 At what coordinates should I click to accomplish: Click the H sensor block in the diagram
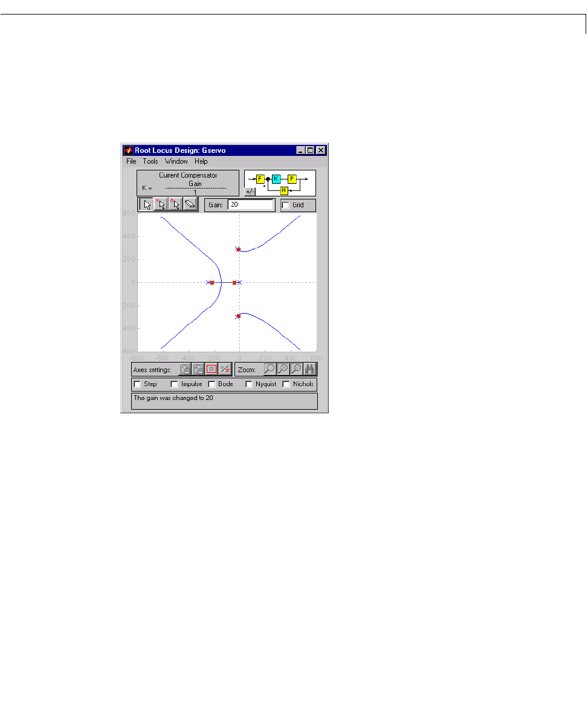(x=284, y=190)
